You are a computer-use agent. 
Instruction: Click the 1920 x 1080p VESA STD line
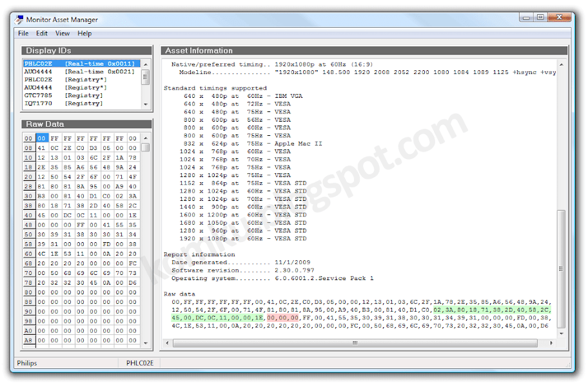(242, 239)
